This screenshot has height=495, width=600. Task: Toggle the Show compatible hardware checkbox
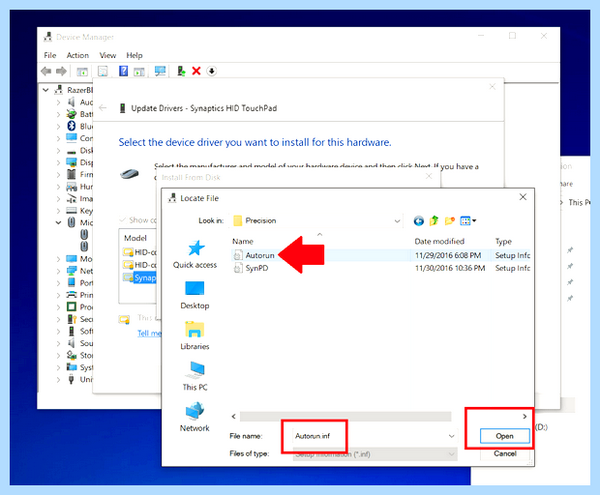(122, 220)
